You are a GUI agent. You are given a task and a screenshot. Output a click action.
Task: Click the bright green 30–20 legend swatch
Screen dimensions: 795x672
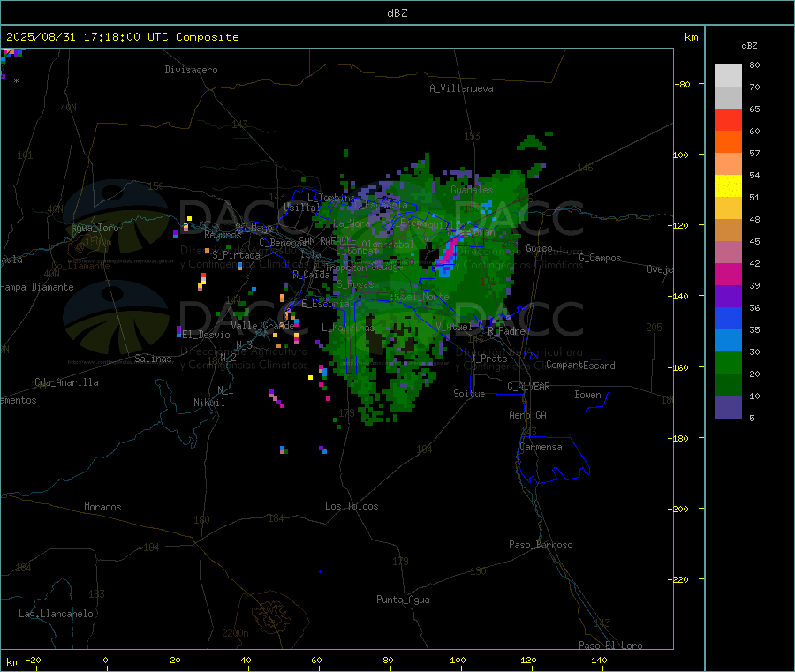point(728,362)
